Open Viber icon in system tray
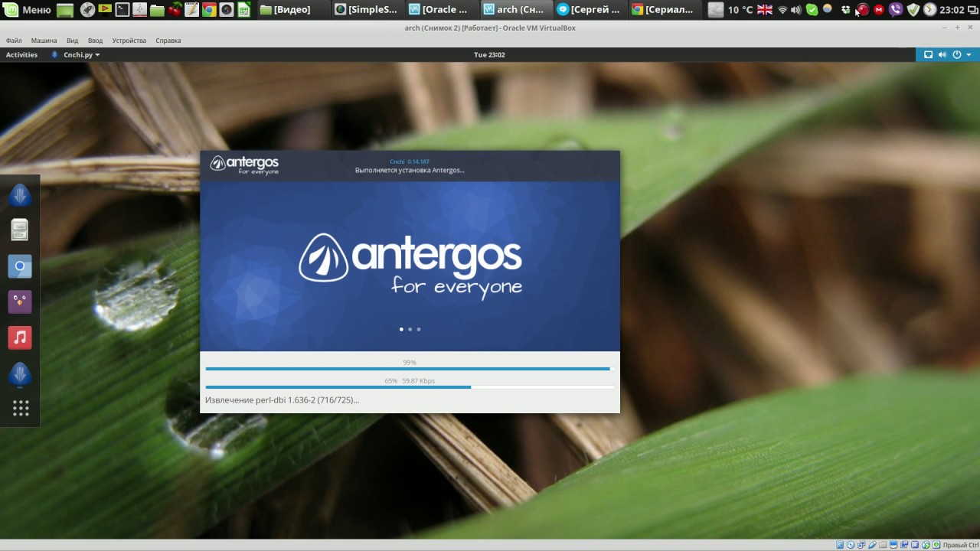 [x=896, y=10]
